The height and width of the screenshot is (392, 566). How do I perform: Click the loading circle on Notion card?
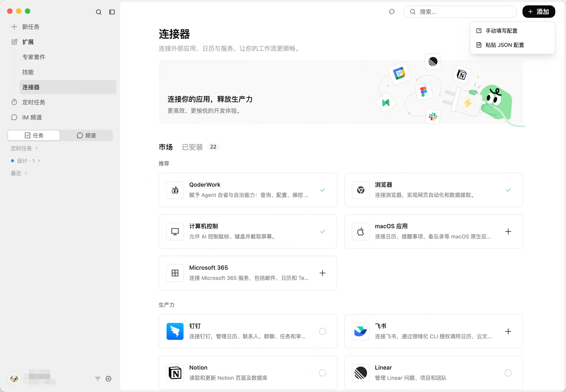click(323, 373)
